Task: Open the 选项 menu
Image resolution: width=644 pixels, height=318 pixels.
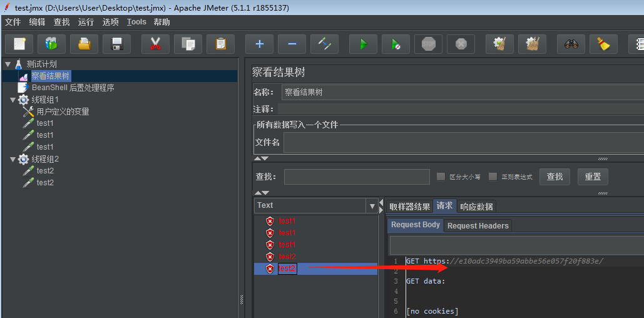Action: [x=111, y=22]
